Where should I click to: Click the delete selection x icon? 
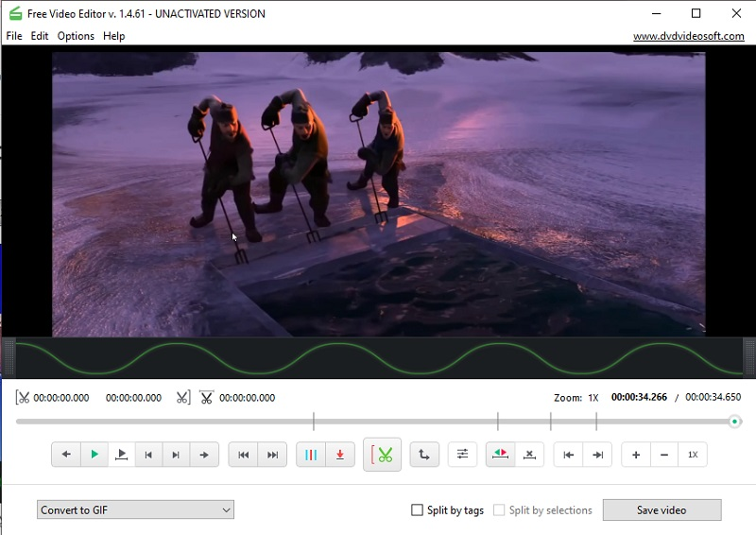pyautogui.click(x=529, y=455)
